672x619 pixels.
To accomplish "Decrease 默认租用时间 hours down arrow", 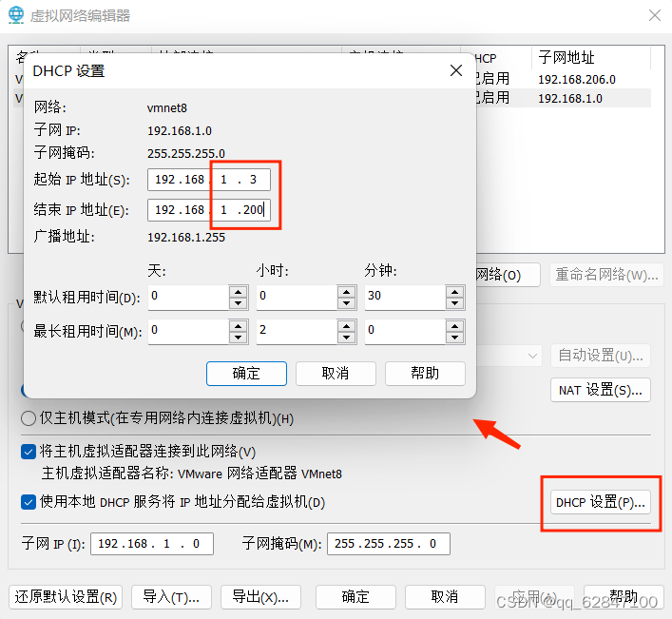I will click(x=346, y=303).
